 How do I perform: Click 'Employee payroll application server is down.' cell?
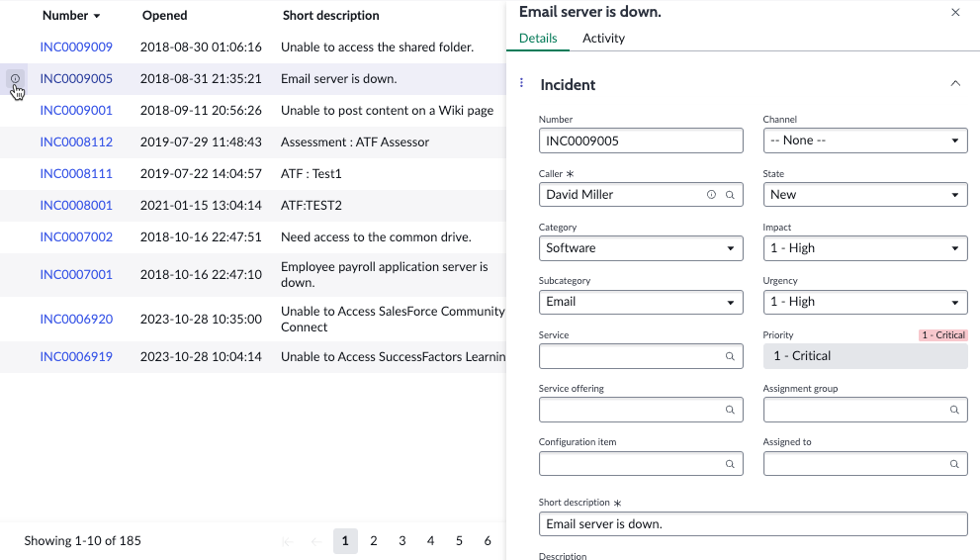tap(385, 274)
